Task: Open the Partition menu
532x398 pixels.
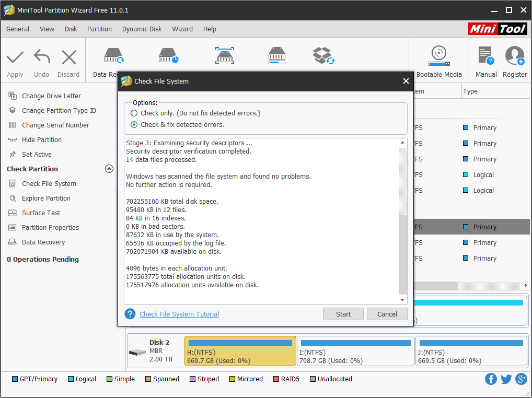Action: 99,29
